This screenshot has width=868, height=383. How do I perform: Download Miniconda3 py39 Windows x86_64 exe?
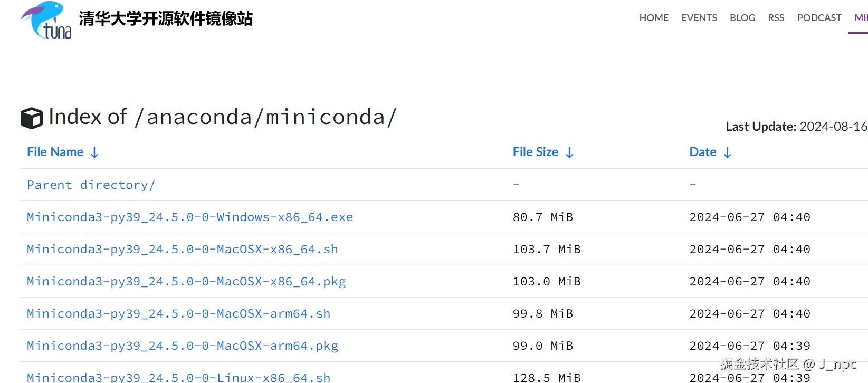(x=190, y=217)
